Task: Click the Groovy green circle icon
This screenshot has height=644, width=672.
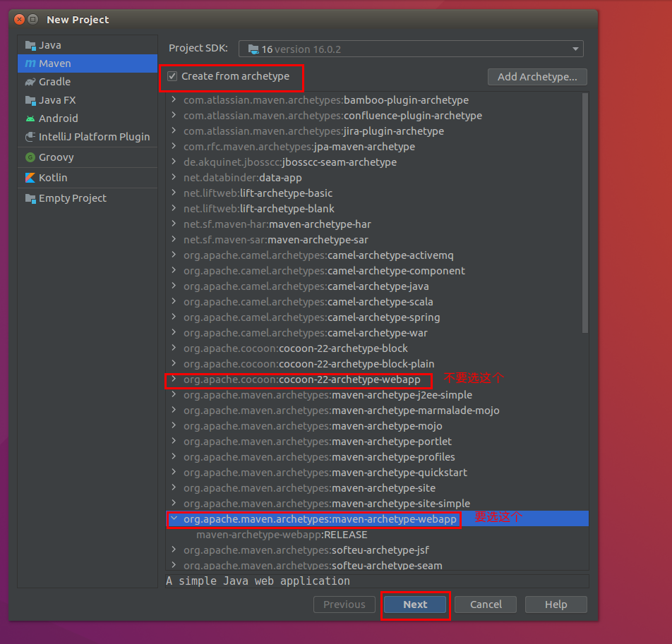Action: tap(30, 157)
